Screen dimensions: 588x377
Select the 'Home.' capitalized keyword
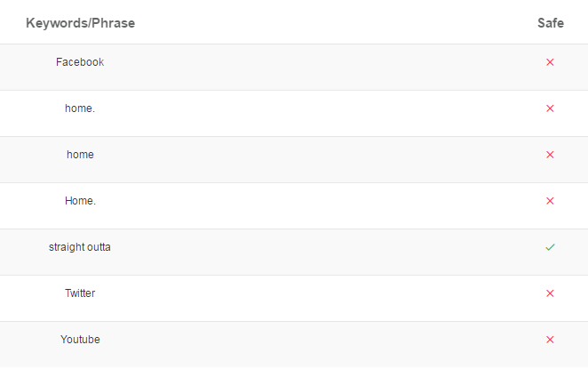click(80, 201)
